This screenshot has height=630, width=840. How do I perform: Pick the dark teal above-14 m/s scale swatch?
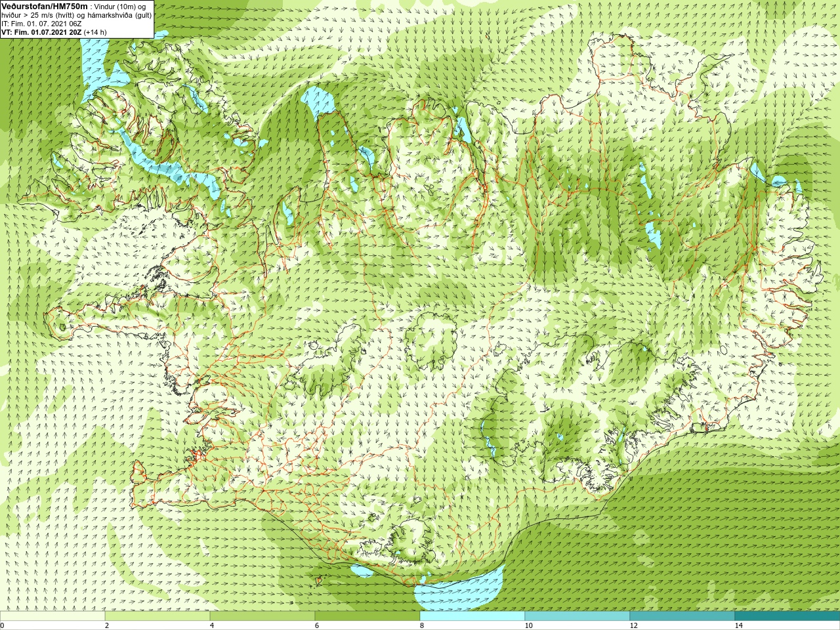click(787, 616)
